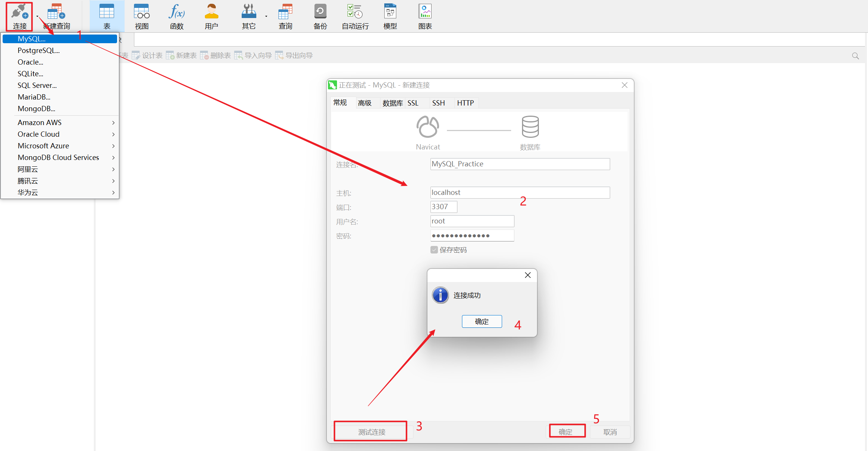Expand the 阿里云 submenu
The image size is (868, 451).
113,169
